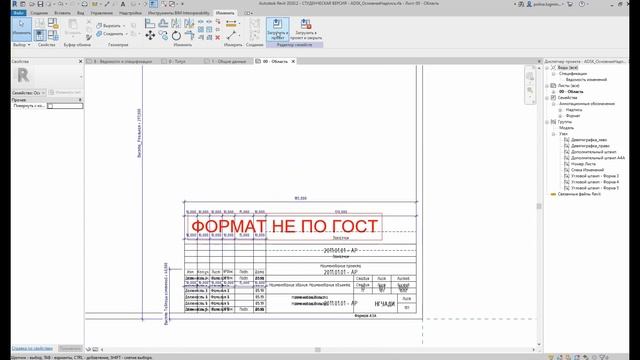Image resolution: width=640 pixels, height=360 pixels.
Task: Click the horizontal scrollbar thumb of drawing view
Action: click(318, 349)
